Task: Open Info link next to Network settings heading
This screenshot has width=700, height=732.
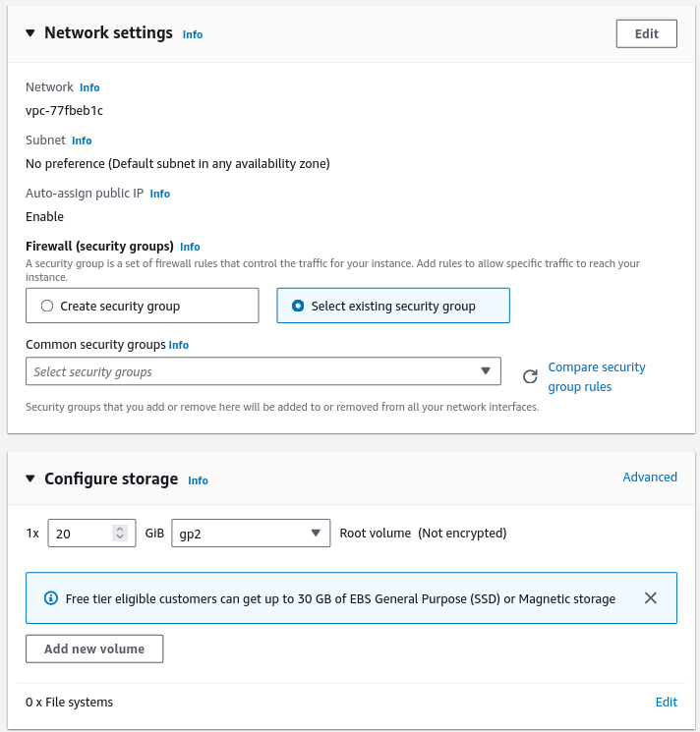Action: point(193,34)
